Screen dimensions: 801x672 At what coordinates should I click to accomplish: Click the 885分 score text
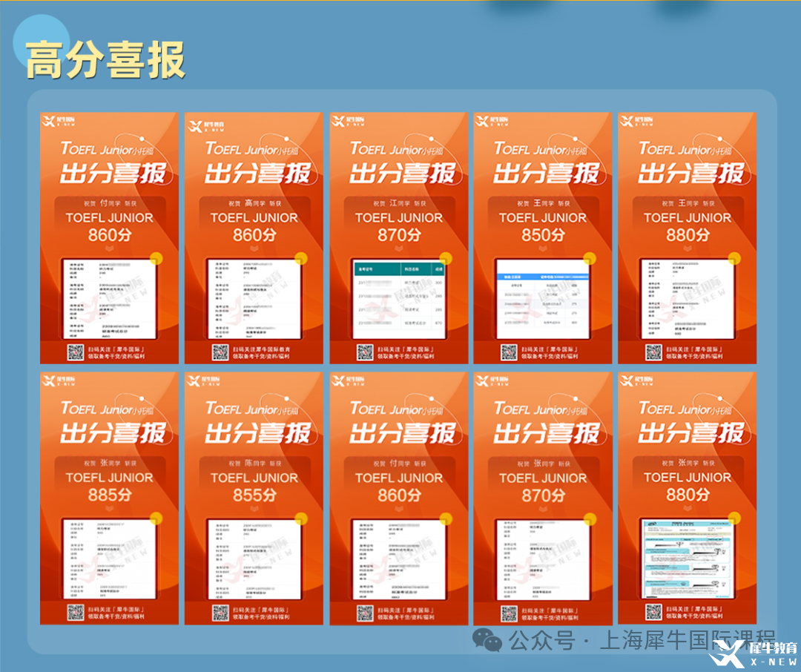point(109,495)
